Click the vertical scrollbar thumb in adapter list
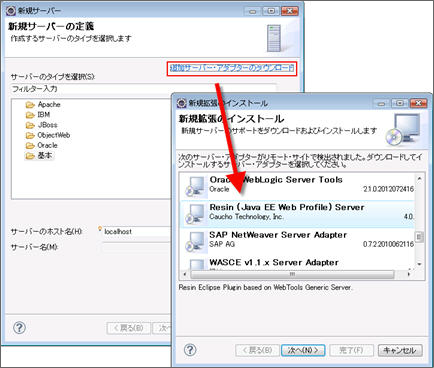Screen dimensions: 434x368 point(419,237)
